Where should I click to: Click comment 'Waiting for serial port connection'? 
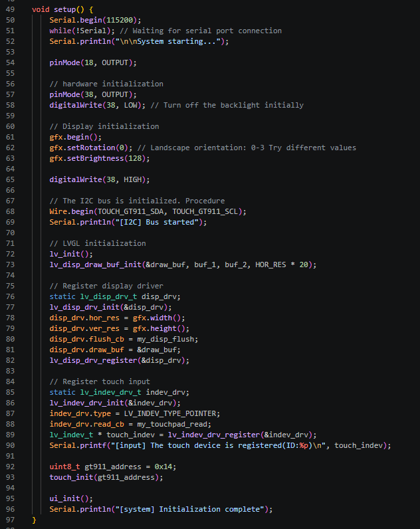tap(207, 31)
